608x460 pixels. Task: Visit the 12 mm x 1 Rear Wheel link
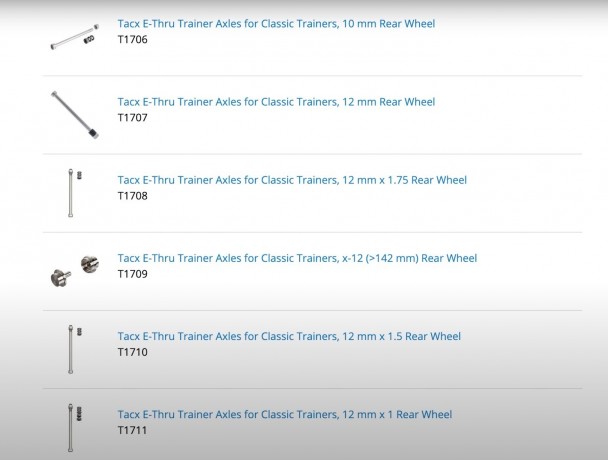tap(285, 414)
